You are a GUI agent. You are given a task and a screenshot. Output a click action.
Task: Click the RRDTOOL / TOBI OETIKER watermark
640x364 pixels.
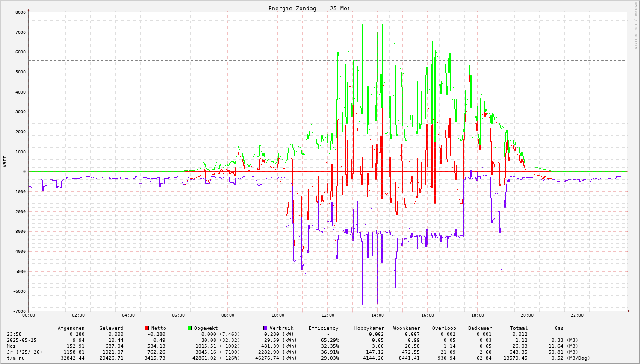(x=636, y=25)
